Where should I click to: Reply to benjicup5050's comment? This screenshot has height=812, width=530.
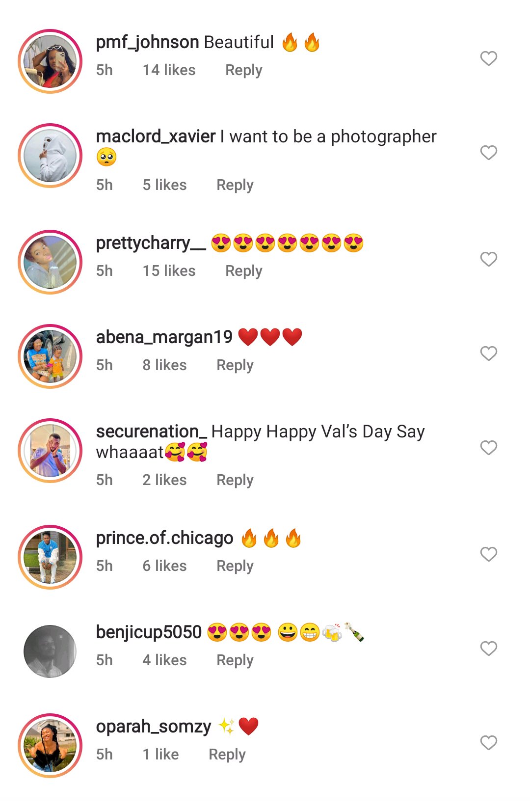pyautogui.click(x=235, y=660)
